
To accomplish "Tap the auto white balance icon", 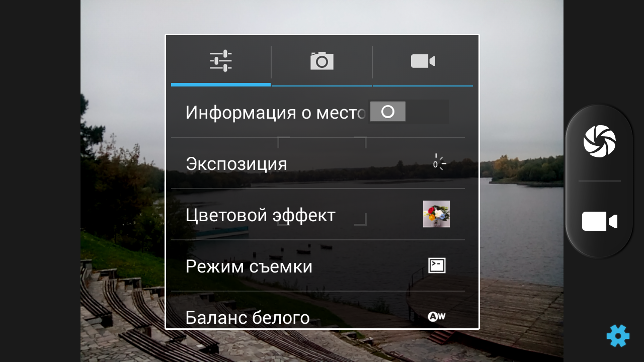I will (436, 317).
